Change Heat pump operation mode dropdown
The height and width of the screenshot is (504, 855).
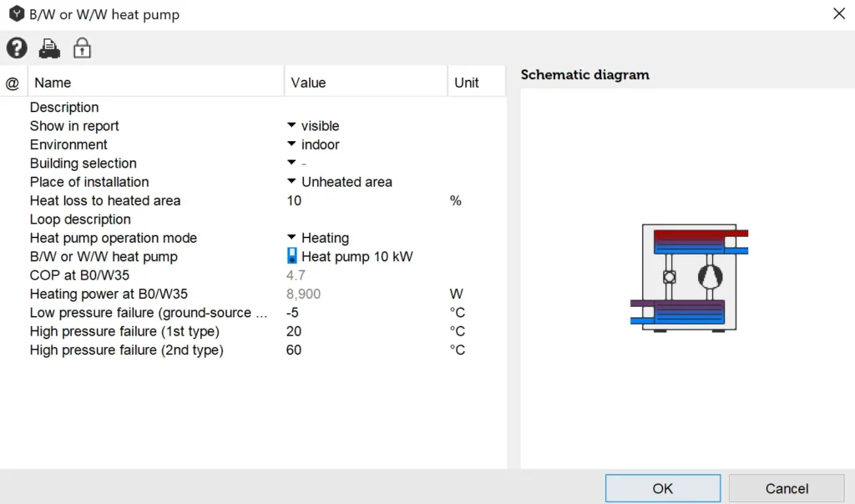coord(291,238)
